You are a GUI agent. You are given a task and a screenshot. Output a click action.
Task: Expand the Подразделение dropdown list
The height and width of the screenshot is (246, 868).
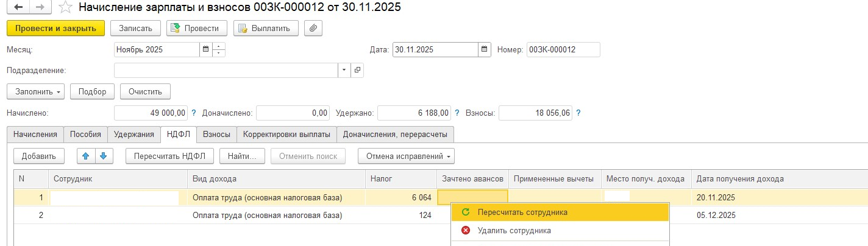point(344,70)
